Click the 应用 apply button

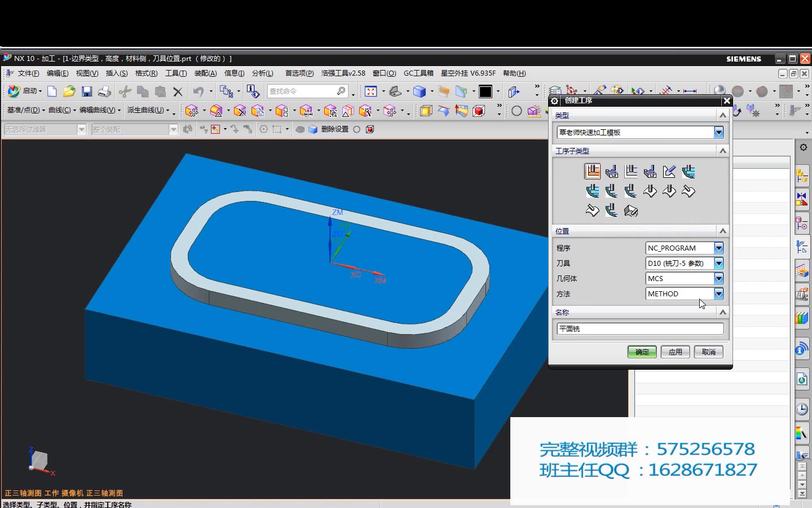(675, 352)
